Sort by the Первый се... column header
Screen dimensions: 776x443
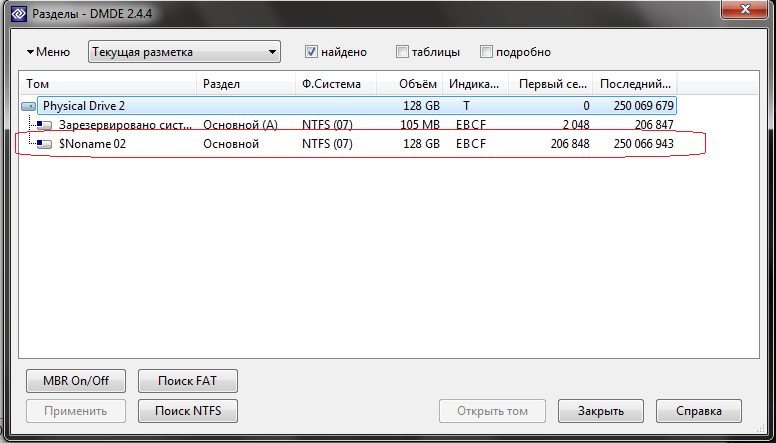551,84
